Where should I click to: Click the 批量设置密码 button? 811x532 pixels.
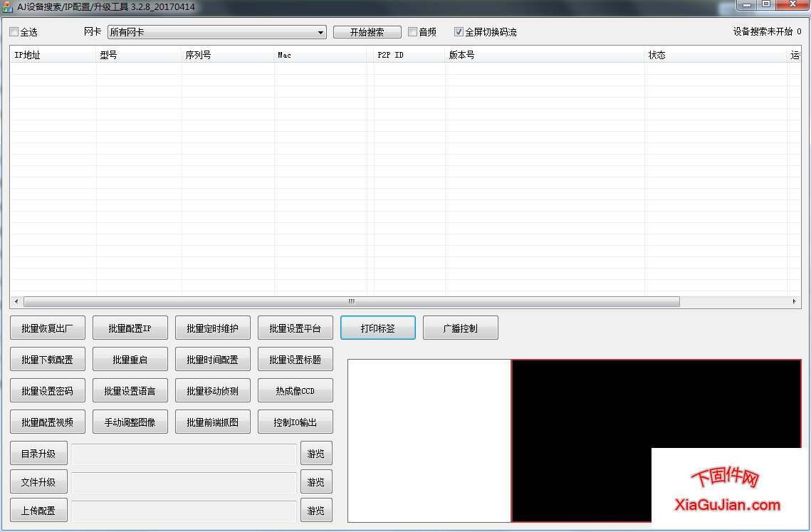(x=48, y=391)
